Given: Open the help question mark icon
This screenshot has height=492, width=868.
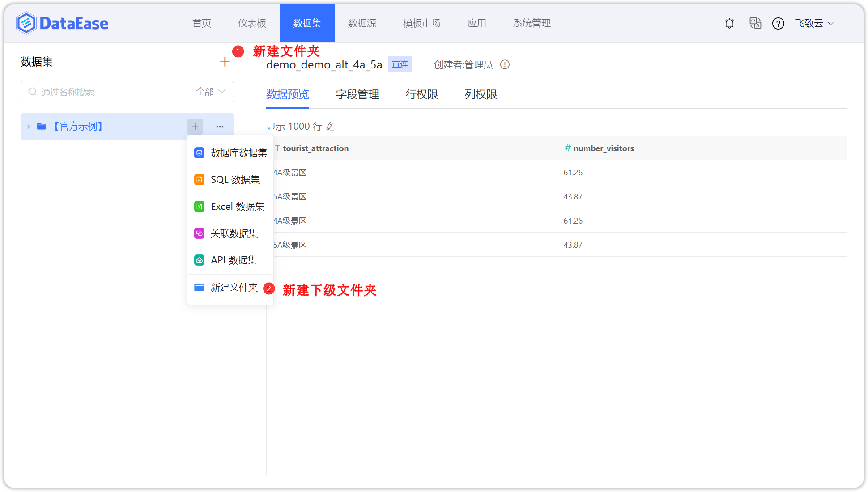Looking at the screenshot, I should click(x=778, y=23).
